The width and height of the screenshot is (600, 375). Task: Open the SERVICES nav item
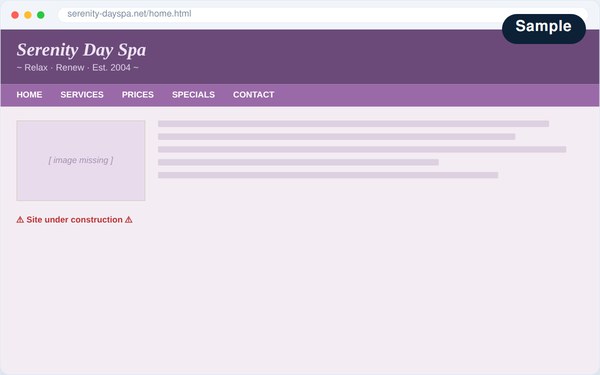coord(82,95)
